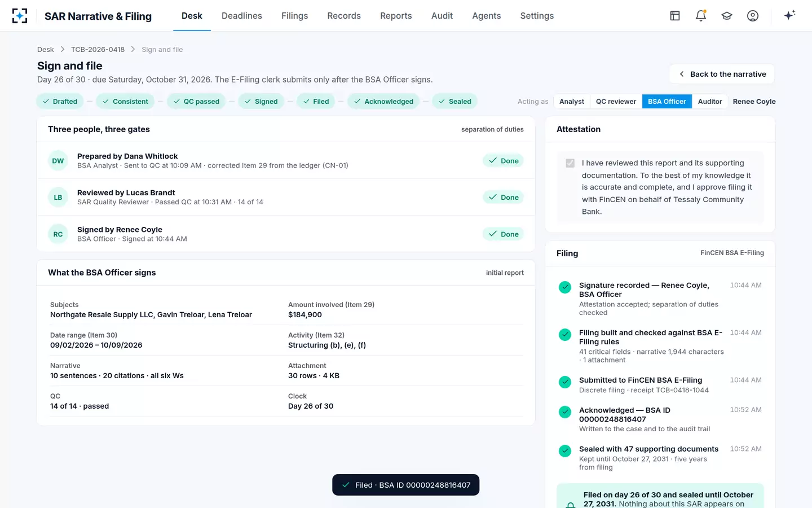Click the LB avatar for Lucas Brandt

(58, 198)
